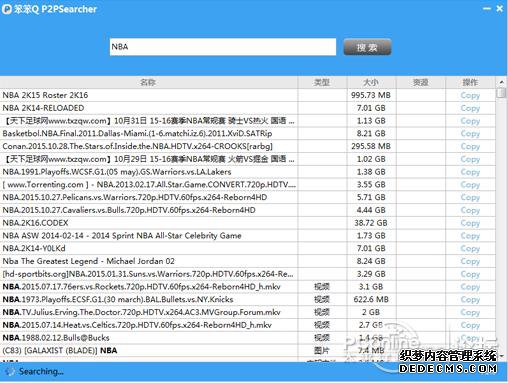The width and height of the screenshot is (508, 383).
Task: Minimize the P2PSearcher window
Action: (487, 9)
